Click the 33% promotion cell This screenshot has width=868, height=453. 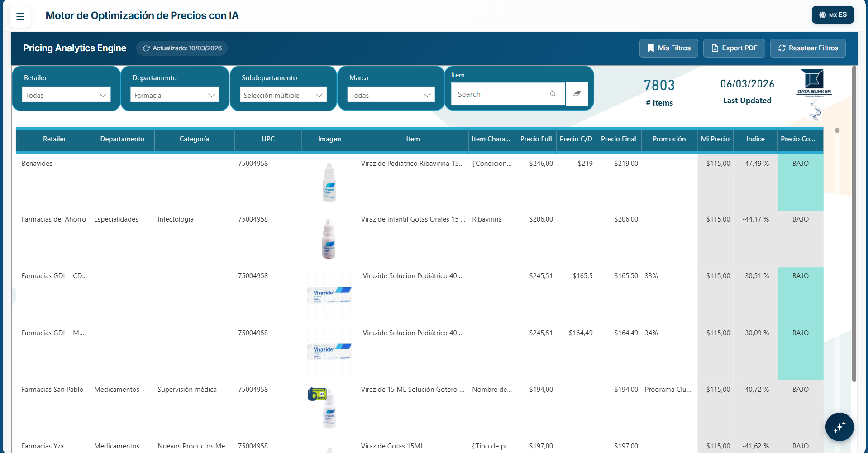[x=651, y=276]
